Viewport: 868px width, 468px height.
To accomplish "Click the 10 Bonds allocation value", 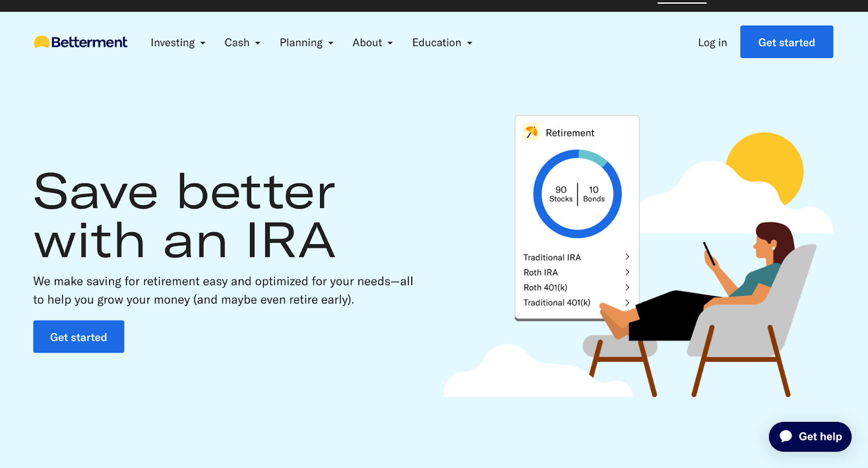I will tap(594, 194).
